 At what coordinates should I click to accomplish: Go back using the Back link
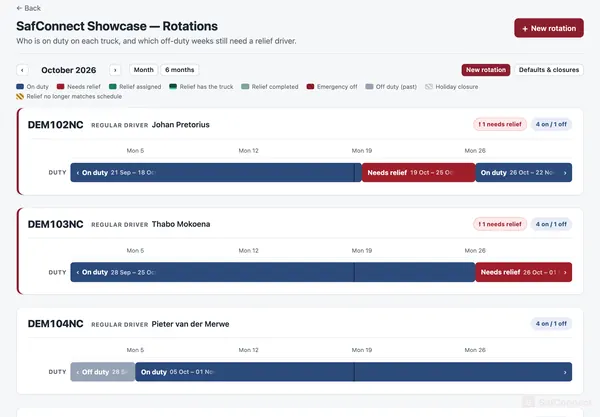(29, 8)
